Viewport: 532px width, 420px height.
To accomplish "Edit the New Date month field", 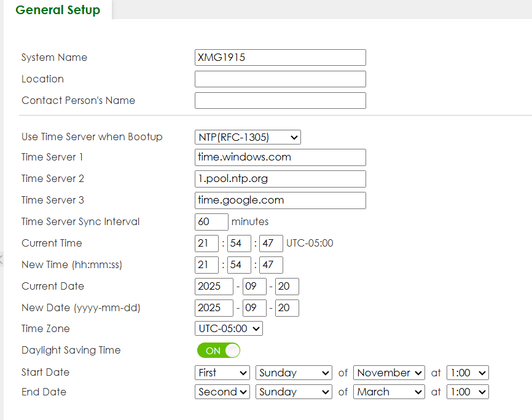I will 254,308.
